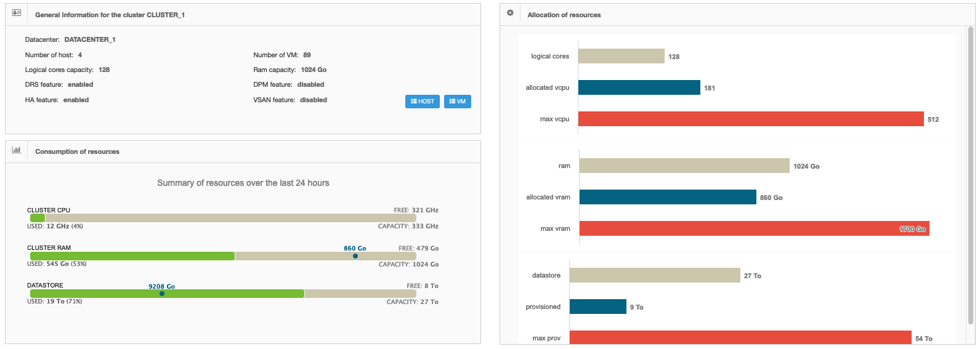Select the provisioned bar showing 9 To
This screenshot has width=980, height=349.
597,307
